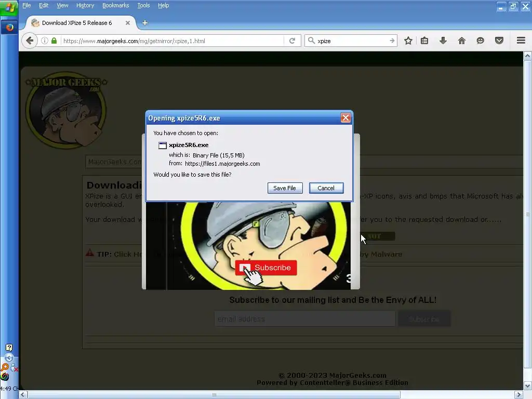Click the xpize search field
Image resolution: width=532 pixels, height=399 pixels.
coord(352,41)
